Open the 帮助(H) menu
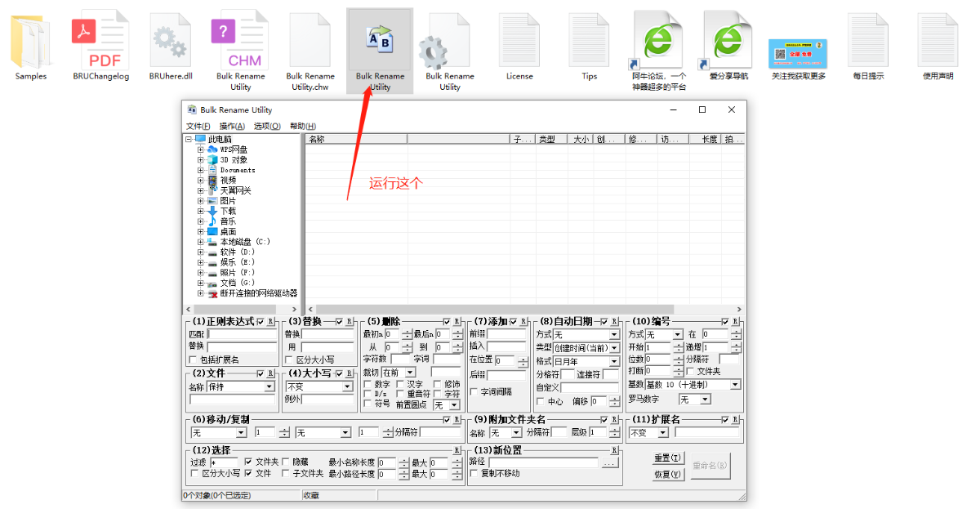 click(303, 127)
